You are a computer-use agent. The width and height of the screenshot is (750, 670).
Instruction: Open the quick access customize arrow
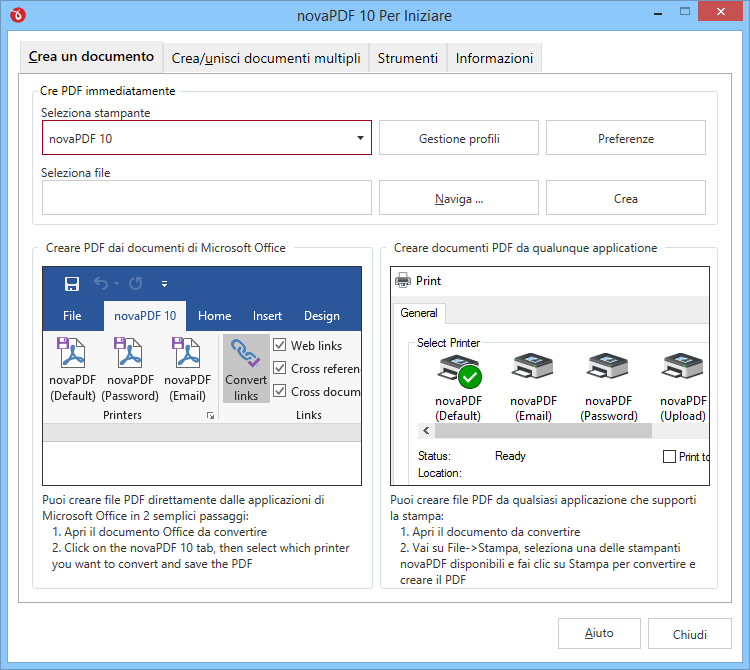tap(164, 284)
